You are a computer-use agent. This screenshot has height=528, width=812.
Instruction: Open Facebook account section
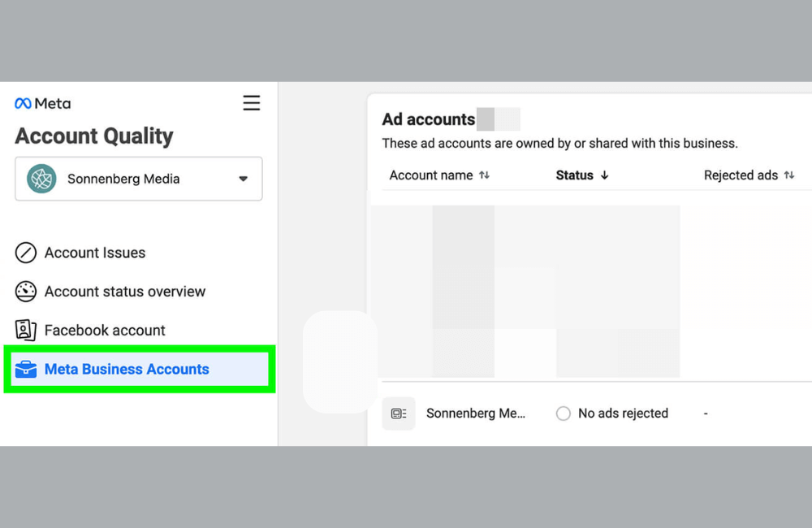(105, 331)
